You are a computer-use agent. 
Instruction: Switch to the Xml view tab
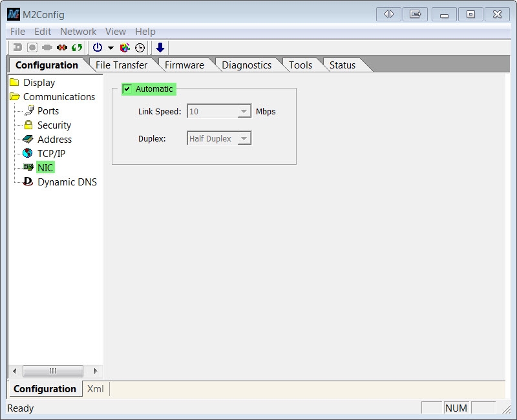95,389
